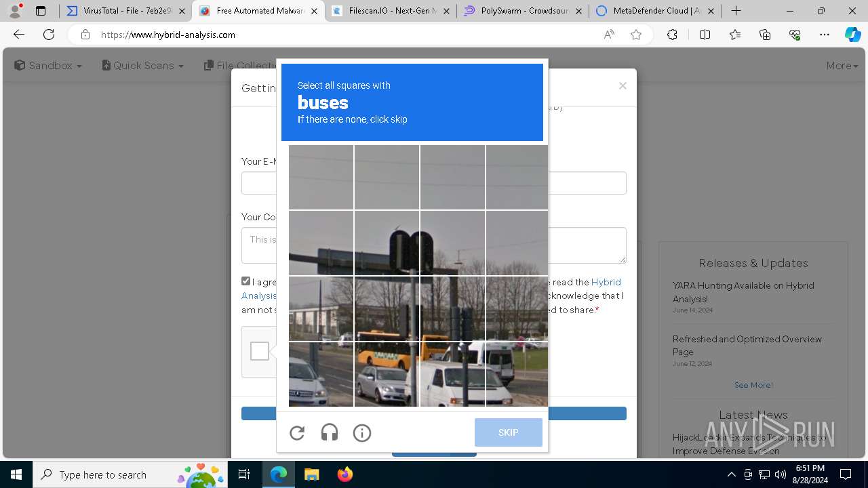868x488 pixels.
Task: Open HijackLoader news article link
Action: click(x=749, y=444)
